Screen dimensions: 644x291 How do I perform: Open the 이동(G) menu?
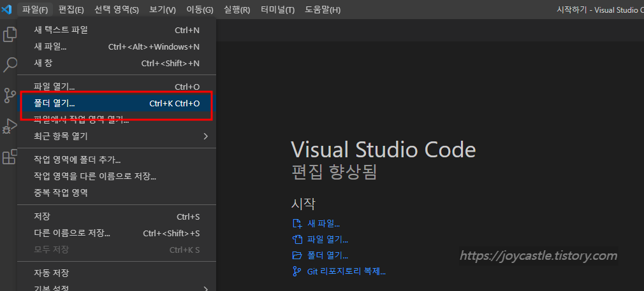[x=200, y=10]
